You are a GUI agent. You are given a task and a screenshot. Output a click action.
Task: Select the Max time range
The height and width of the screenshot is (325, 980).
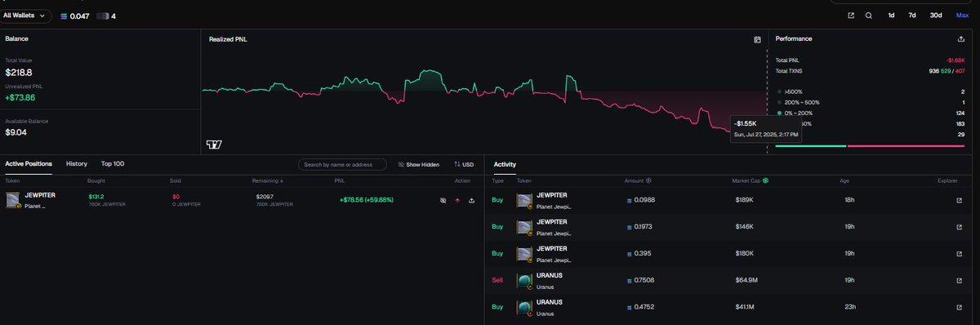click(962, 16)
